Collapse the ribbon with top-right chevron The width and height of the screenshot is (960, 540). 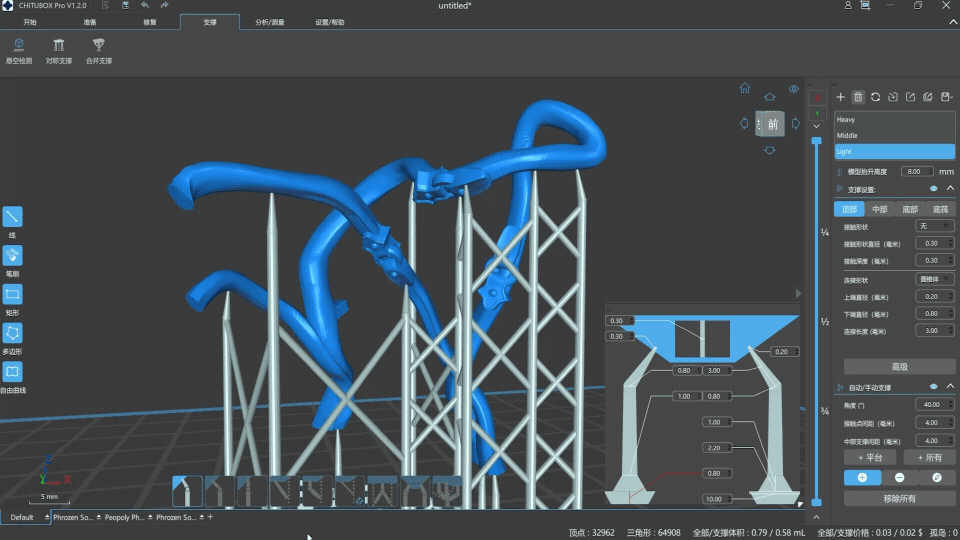pos(953,22)
